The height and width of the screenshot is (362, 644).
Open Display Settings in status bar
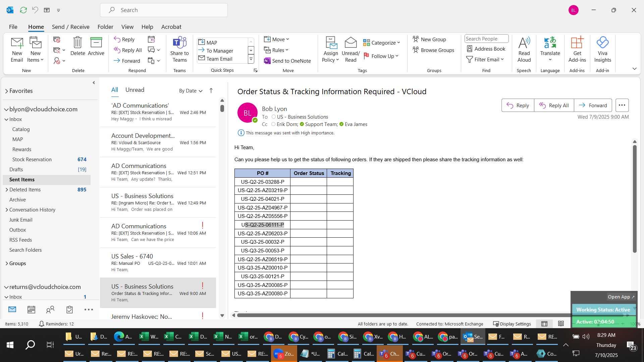tap(512, 324)
